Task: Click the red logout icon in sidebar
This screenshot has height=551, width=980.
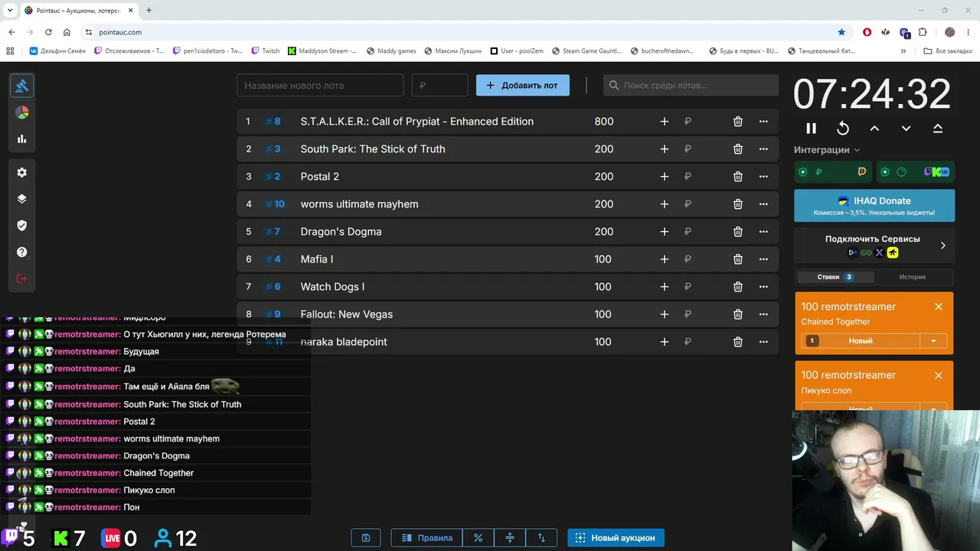Action: (22, 279)
